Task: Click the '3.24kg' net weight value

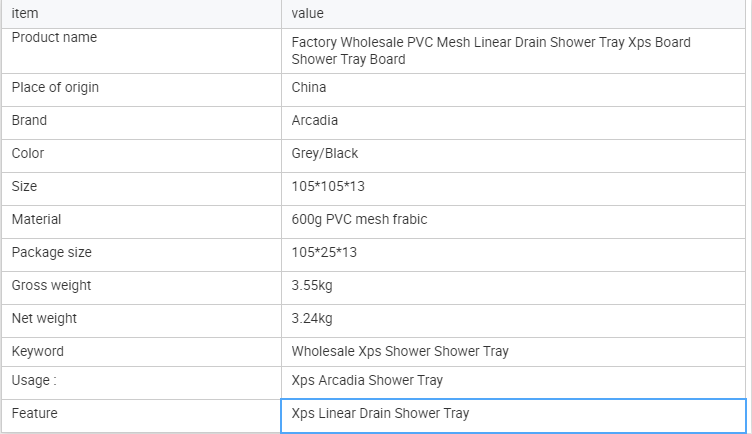Action: click(312, 318)
